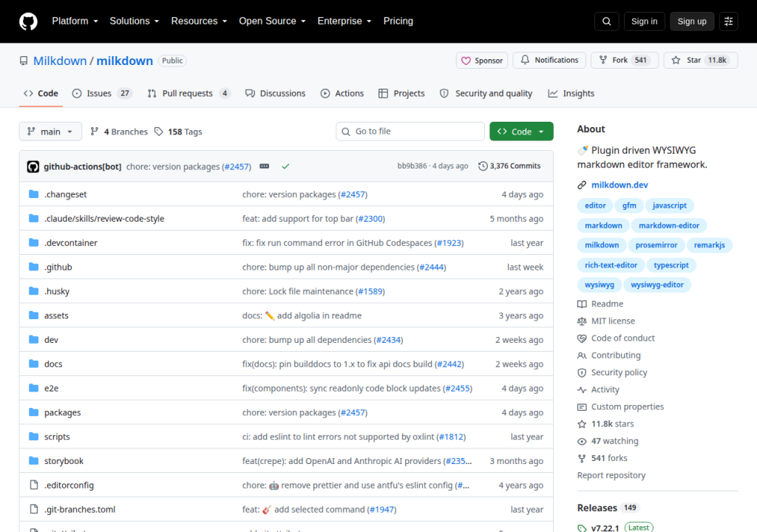Open the appearance settings icon beside Sign up
Viewport: 757px width, 532px height.
(x=728, y=21)
